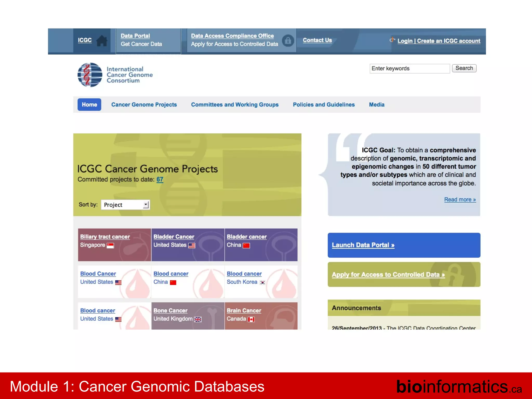Click the Search button
Screen dimensions: 532x399
[464, 68]
